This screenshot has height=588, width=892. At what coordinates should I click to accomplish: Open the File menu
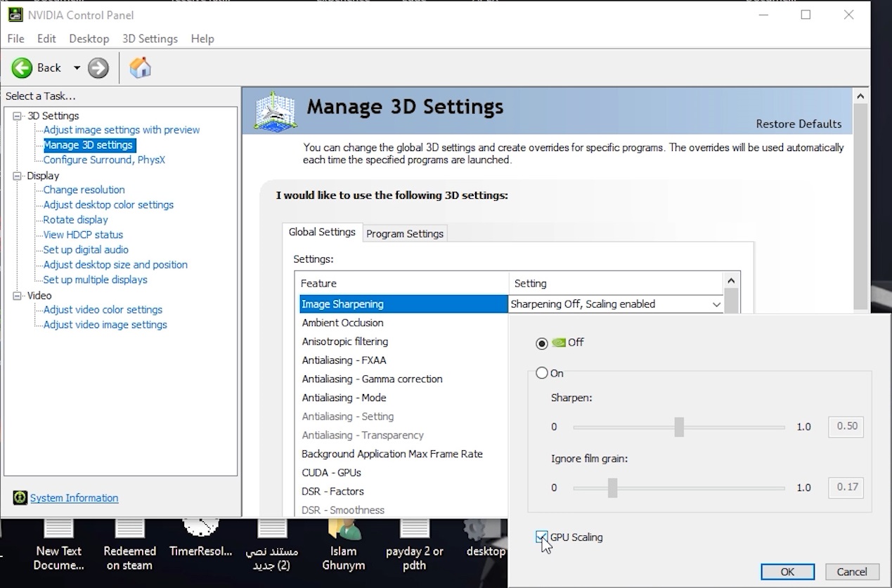point(15,39)
